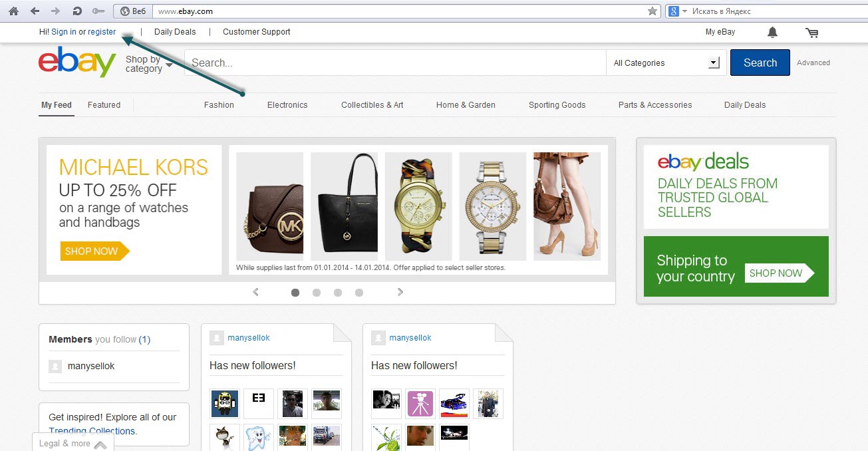
Task: Click the eBay Search text field
Action: pyautogui.click(x=395, y=63)
